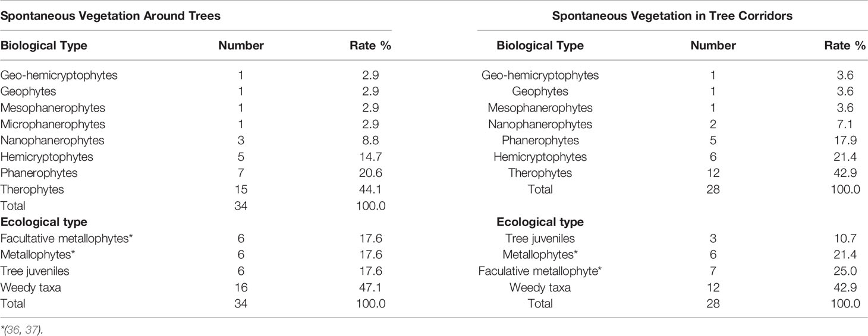The height and width of the screenshot is (336, 868).
Task: Select the 'Nanophanerophytes' label in left table
Action: 52,140
